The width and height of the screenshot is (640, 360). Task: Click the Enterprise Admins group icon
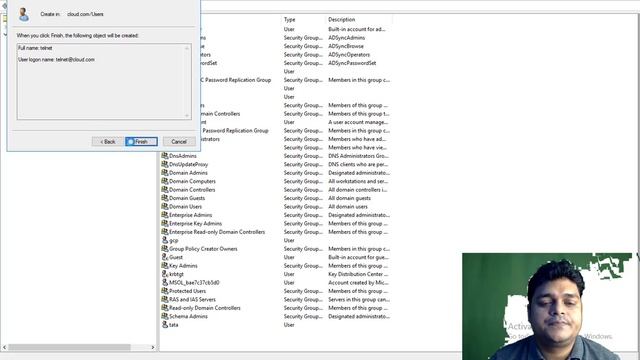point(165,215)
